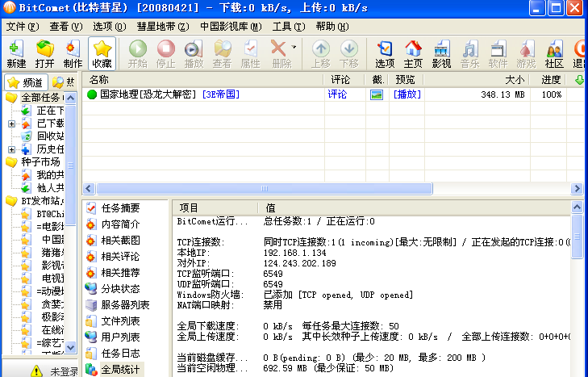Image resolution: width=588 pixels, height=377 pixels.
Task: Open the 相关推荐 detail tab
Action: click(115, 273)
